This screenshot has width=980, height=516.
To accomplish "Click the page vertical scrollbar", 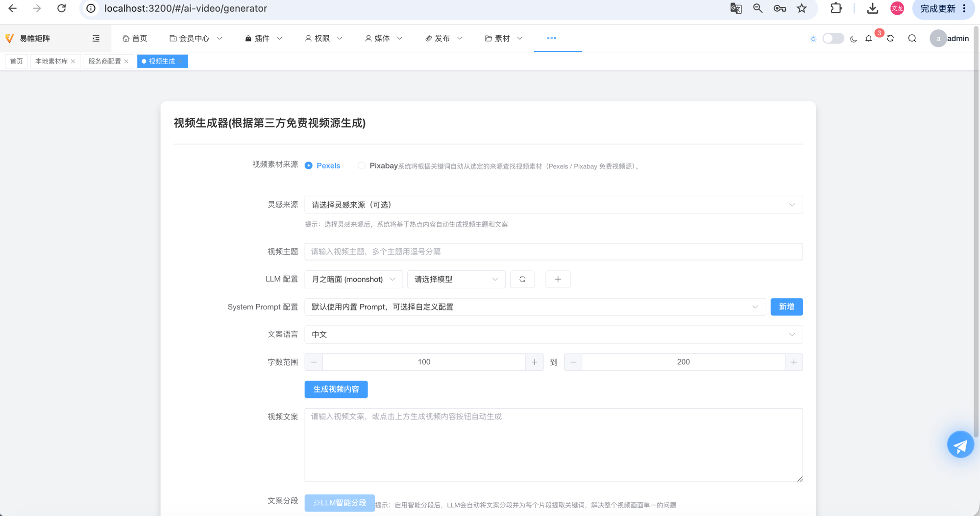I will pos(976,231).
